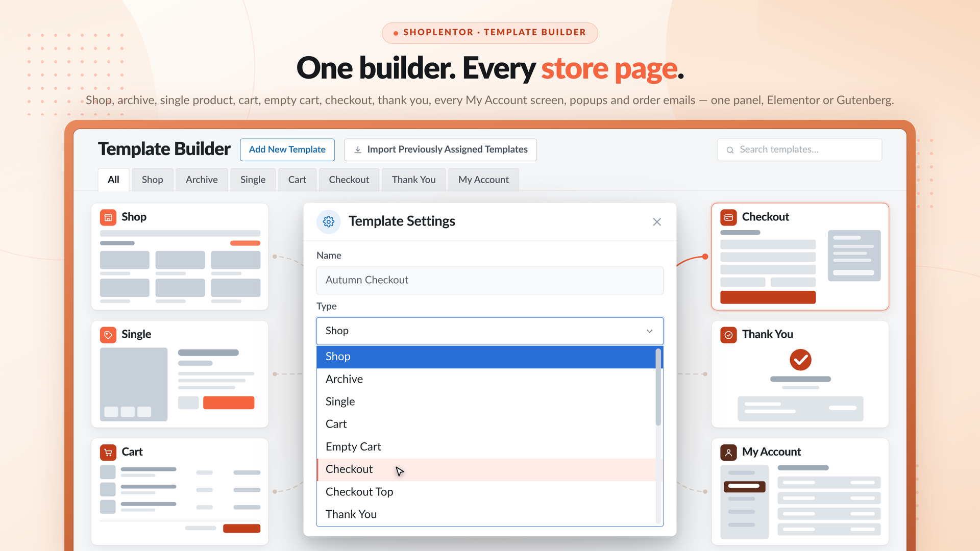Open the Thank You tab

[x=413, y=180]
